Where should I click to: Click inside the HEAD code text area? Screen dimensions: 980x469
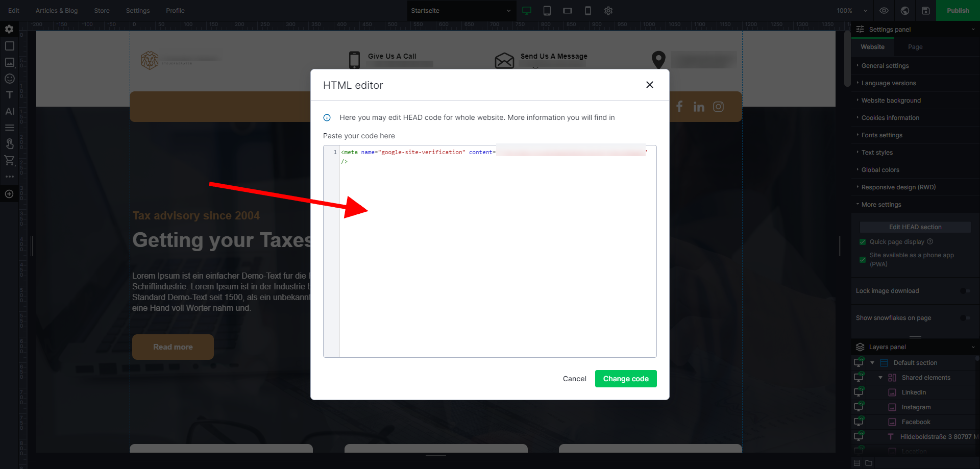(x=498, y=251)
